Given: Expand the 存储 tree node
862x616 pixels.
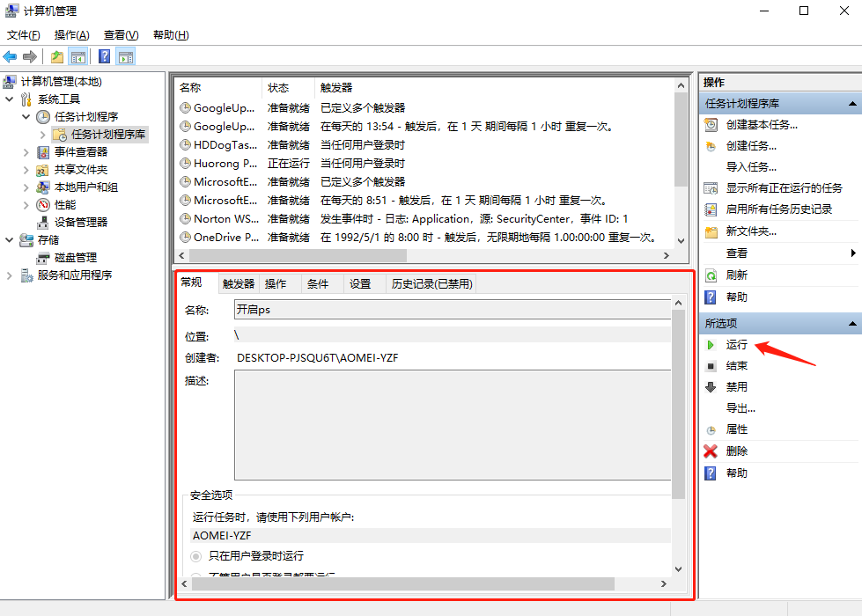Looking at the screenshot, I should (x=8, y=239).
